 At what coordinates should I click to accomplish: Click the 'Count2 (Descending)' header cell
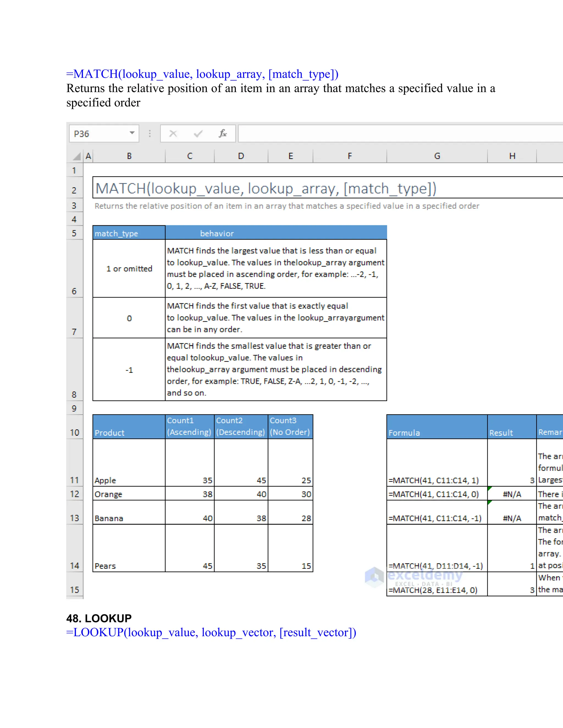tap(241, 427)
